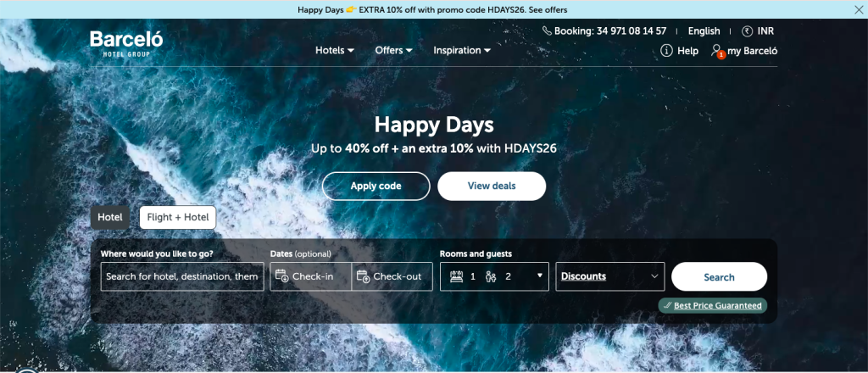Image resolution: width=868 pixels, height=373 pixels.
Task: Click the View deals button
Action: click(x=492, y=186)
